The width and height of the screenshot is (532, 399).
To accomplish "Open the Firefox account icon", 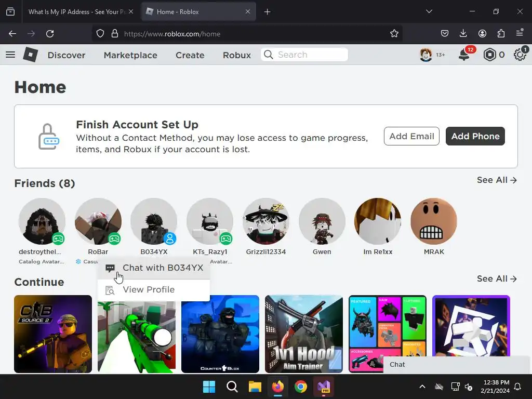I will (x=482, y=33).
